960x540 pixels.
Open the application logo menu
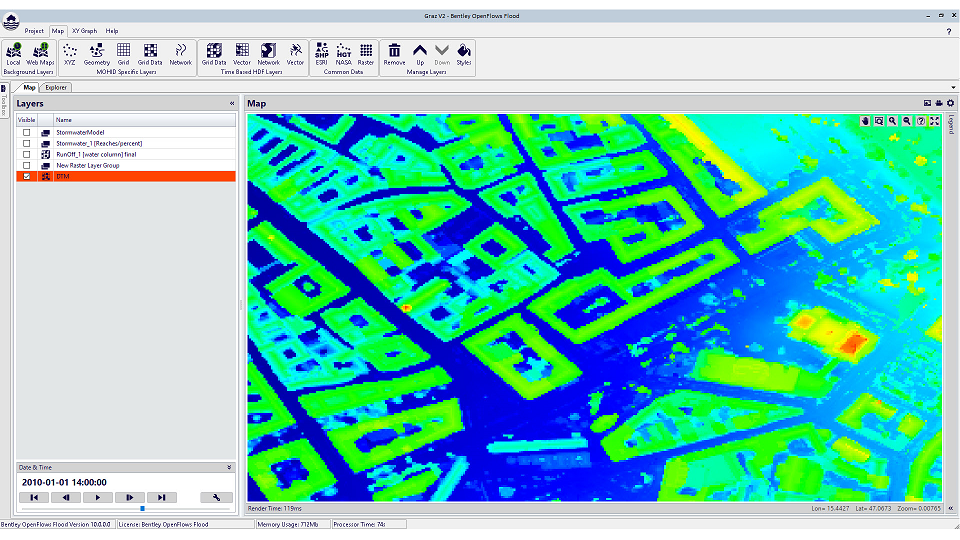click(11, 22)
